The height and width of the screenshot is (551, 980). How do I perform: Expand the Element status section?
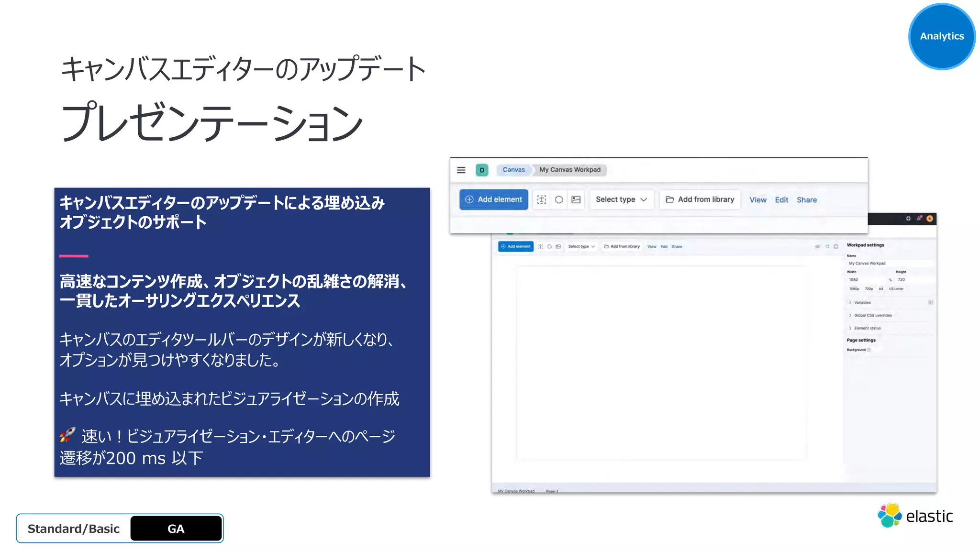(x=865, y=329)
